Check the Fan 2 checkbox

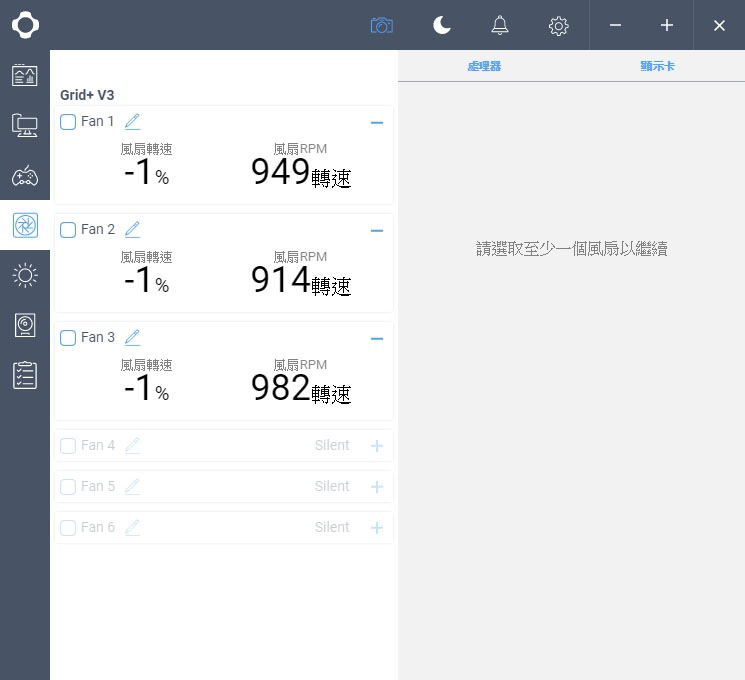click(68, 230)
